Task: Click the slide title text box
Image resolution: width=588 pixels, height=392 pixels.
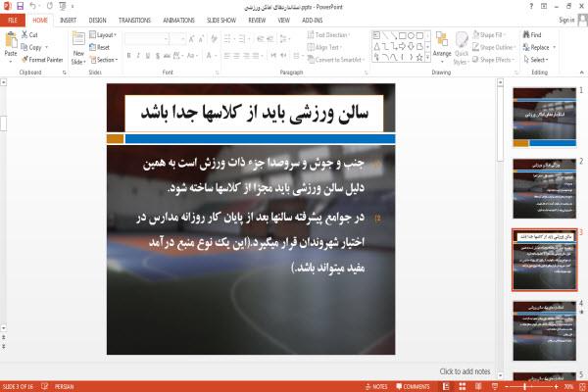Action: [254, 114]
